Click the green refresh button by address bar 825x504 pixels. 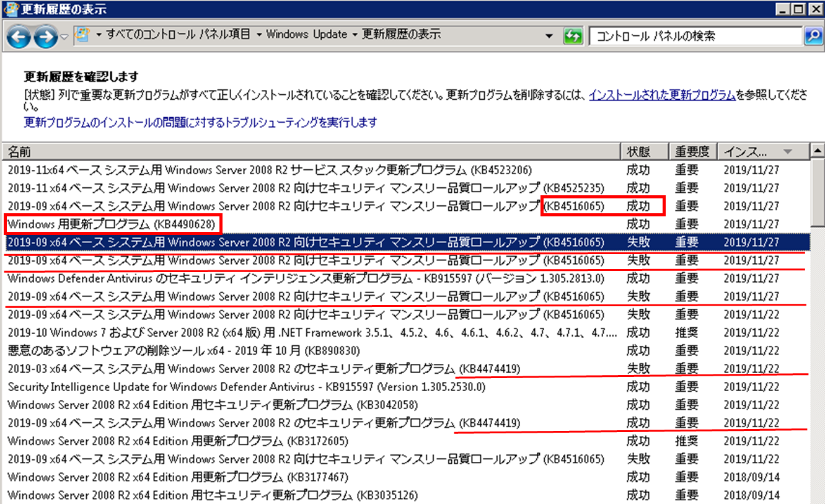pyautogui.click(x=573, y=36)
